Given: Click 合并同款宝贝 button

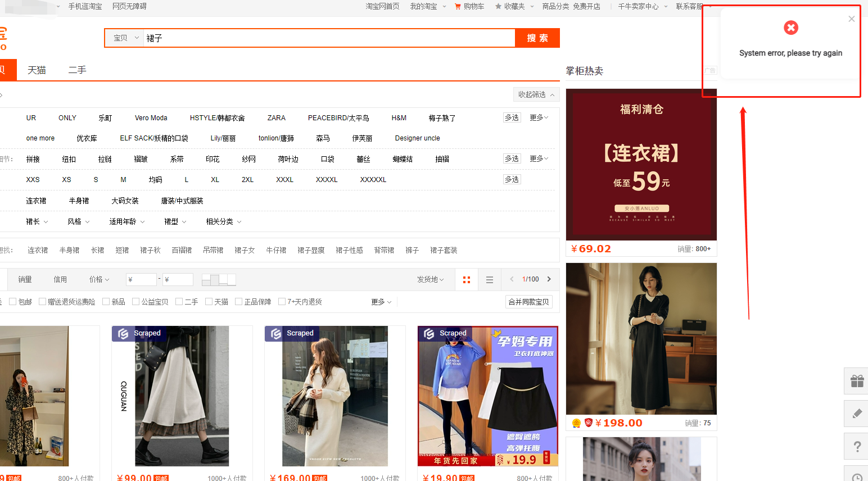Looking at the screenshot, I should (529, 302).
